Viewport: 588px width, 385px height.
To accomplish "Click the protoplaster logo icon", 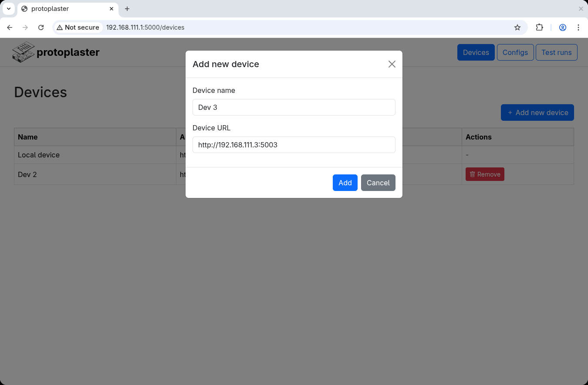I will coord(24,52).
